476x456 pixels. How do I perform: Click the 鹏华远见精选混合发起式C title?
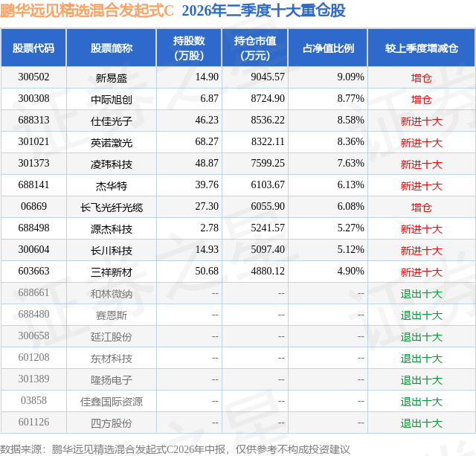[x=87, y=10]
